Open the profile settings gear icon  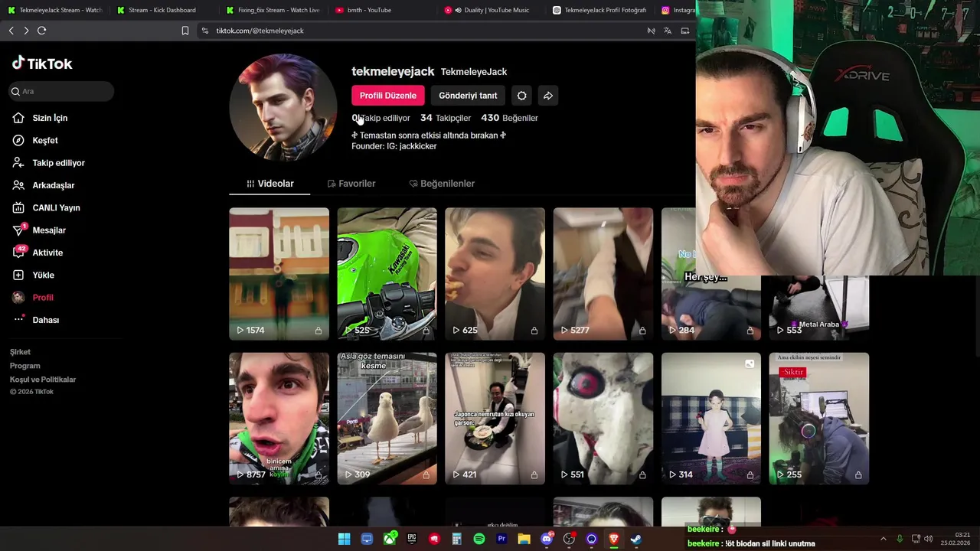click(521, 96)
